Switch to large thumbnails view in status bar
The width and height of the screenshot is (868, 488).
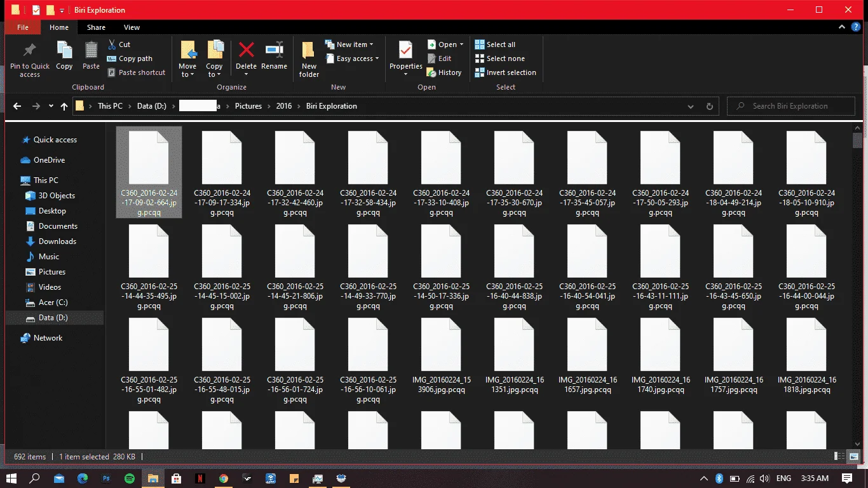[855, 456]
